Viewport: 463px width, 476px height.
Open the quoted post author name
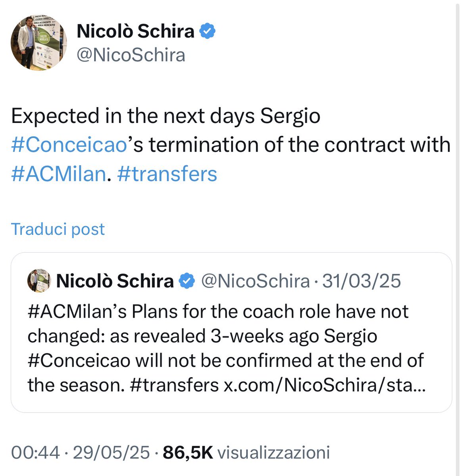(115, 281)
